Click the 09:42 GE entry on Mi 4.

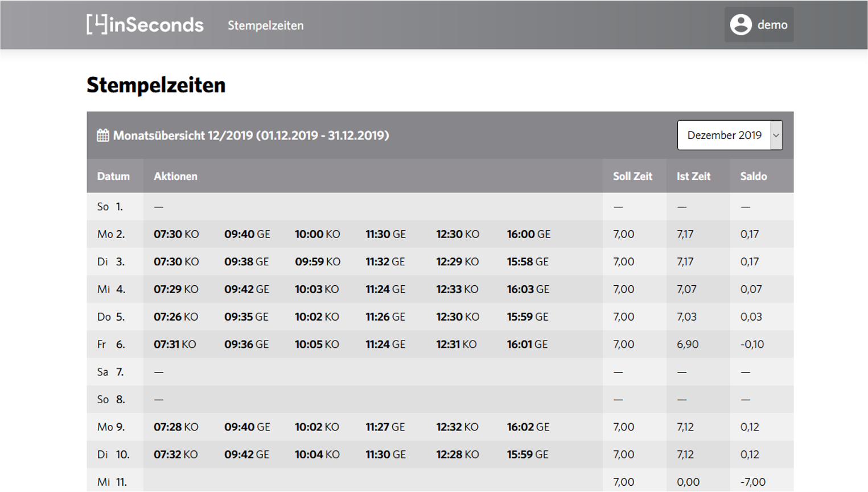(246, 289)
